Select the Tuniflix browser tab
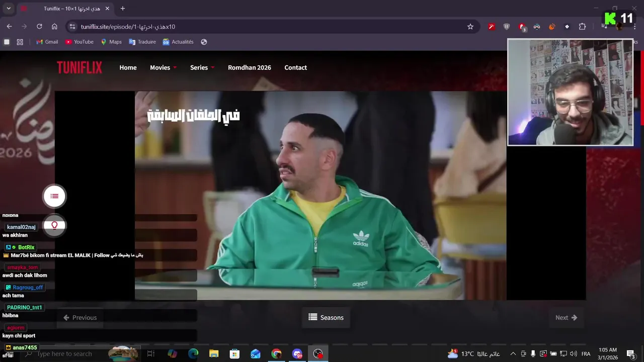This screenshot has width=644, height=362. (65, 9)
